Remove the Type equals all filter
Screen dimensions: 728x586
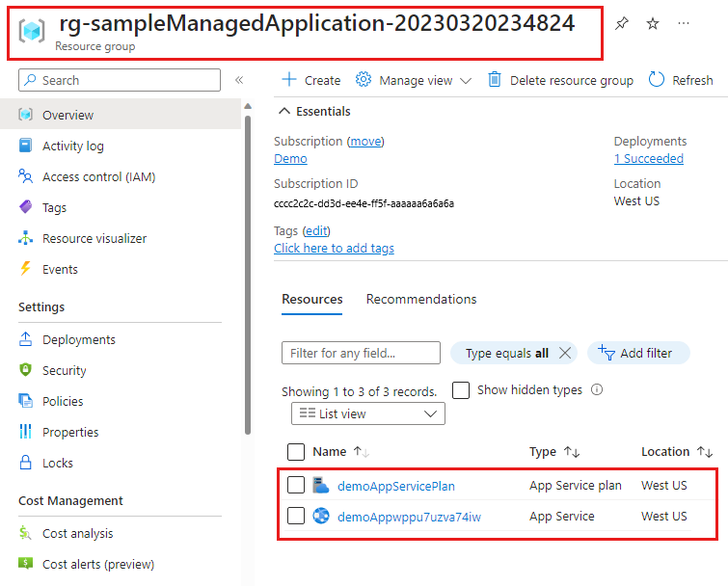coord(565,353)
